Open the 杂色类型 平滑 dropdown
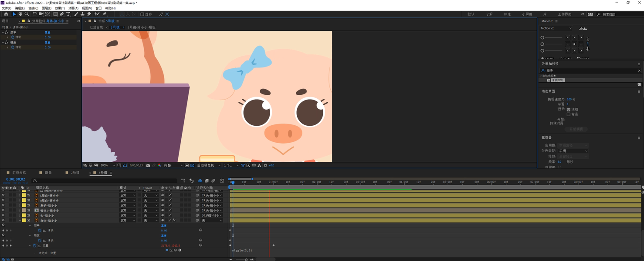The height and width of the screenshot is (261, 644). coord(573,151)
